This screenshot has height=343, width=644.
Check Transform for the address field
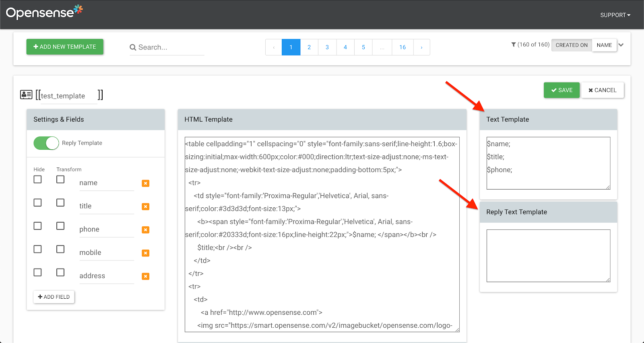click(x=60, y=273)
